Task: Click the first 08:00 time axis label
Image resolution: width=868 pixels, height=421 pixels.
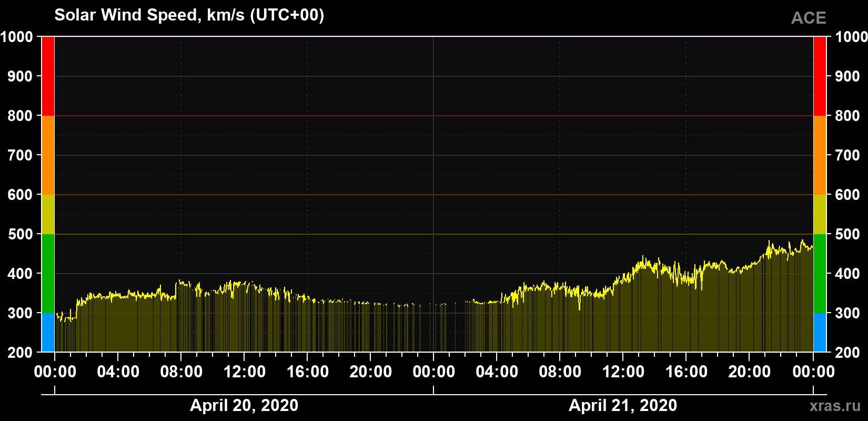Action: coord(181,372)
